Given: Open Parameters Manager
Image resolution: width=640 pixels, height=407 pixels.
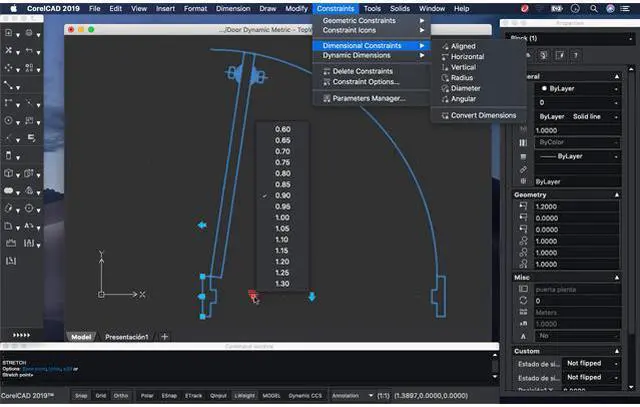Looking at the screenshot, I should [x=369, y=98].
